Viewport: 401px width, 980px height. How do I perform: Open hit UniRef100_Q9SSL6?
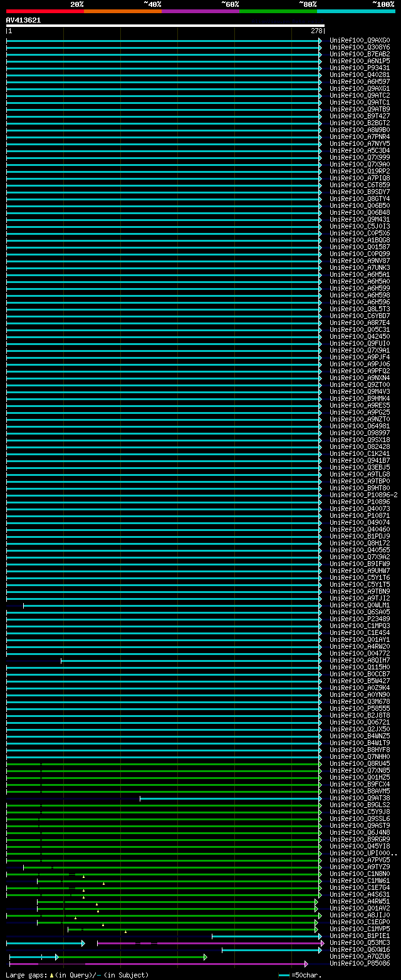tap(360, 818)
